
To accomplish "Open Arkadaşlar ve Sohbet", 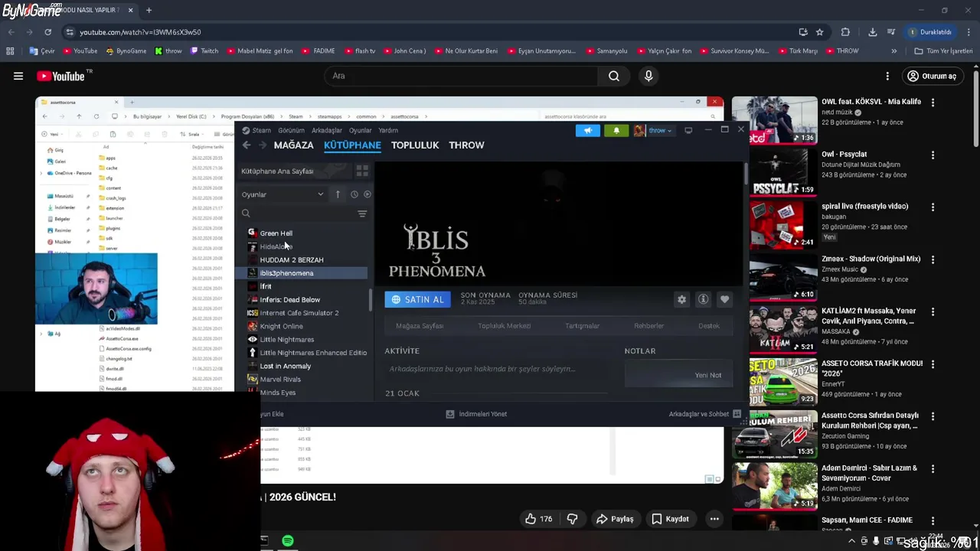I will tap(704, 414).
